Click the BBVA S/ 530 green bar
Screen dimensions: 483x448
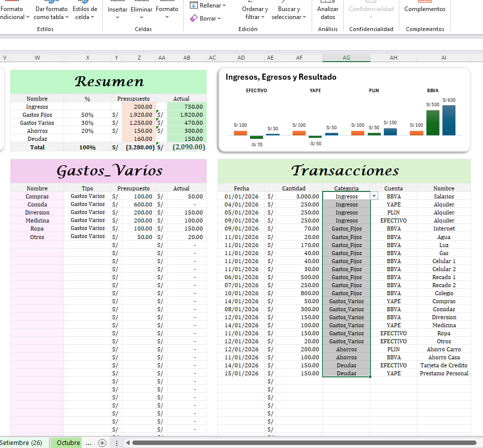(433, 123)
